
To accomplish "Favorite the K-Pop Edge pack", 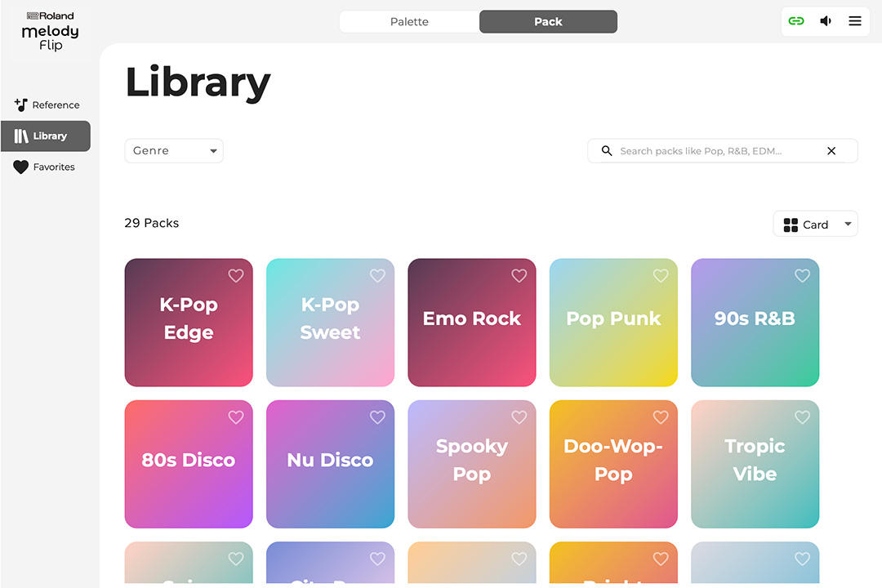I will point(236,276).
